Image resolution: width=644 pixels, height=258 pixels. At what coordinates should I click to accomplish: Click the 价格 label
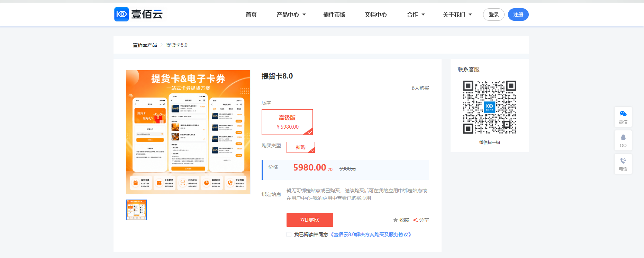[x=273, y=167]
